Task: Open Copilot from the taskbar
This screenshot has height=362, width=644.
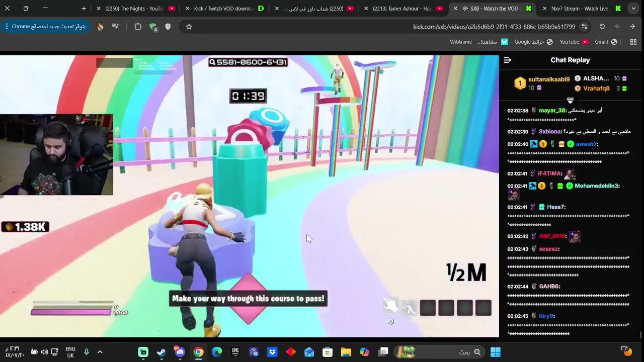Action: 364,352
